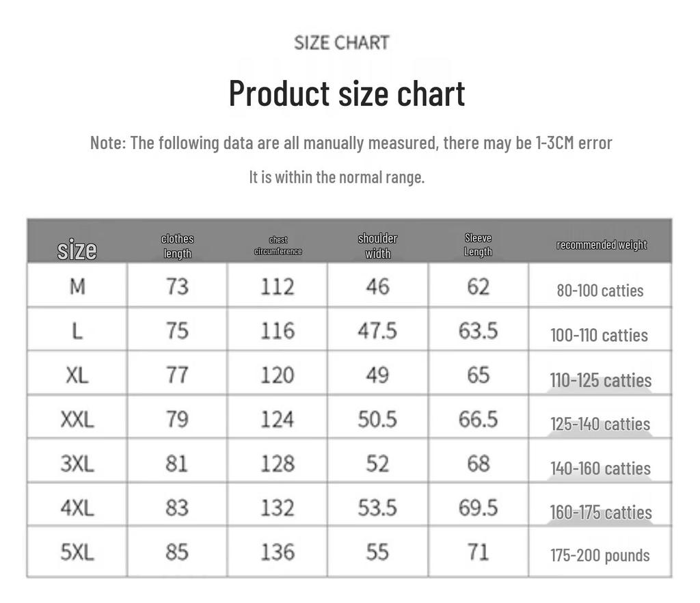The height and width of the screenshot is (603, 700).
Task: Click the "80-100 catties" weight cell
Action: 600,291
